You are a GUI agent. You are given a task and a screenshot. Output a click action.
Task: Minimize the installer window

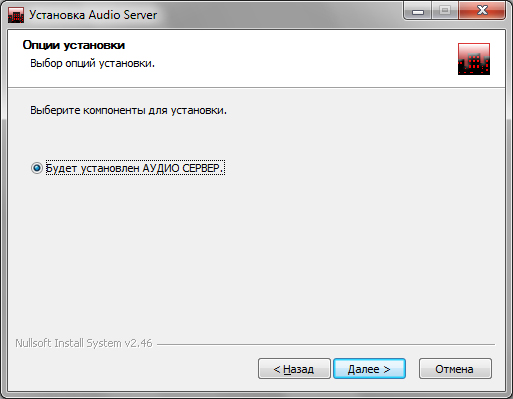418,11
